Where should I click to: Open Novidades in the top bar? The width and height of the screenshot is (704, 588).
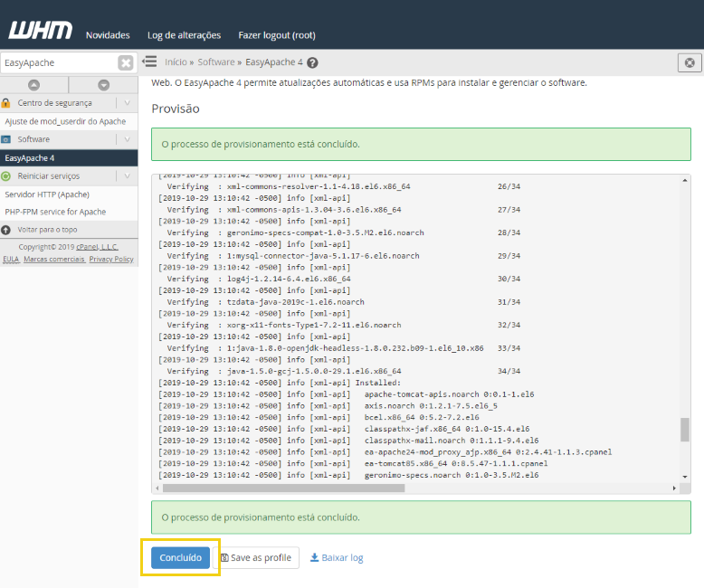coord(108,35)
